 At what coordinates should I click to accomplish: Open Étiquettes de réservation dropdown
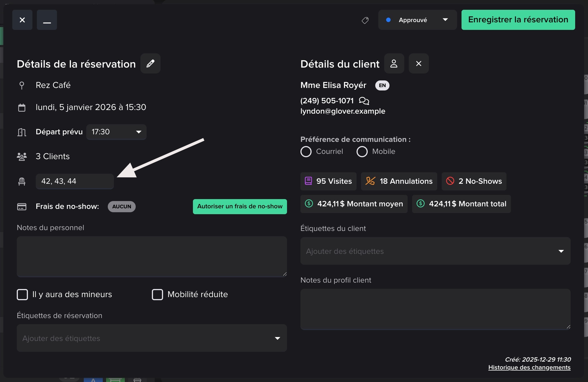pos(152,338)
